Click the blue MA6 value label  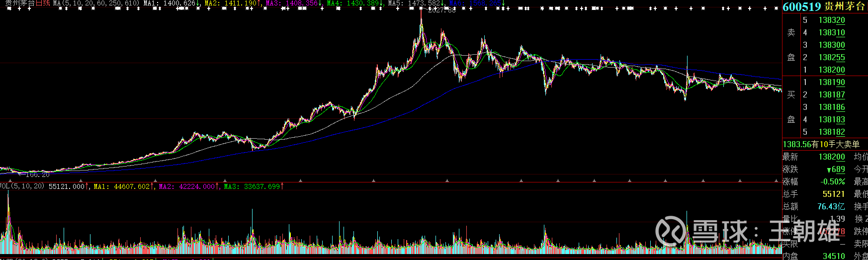pos(477,3)
